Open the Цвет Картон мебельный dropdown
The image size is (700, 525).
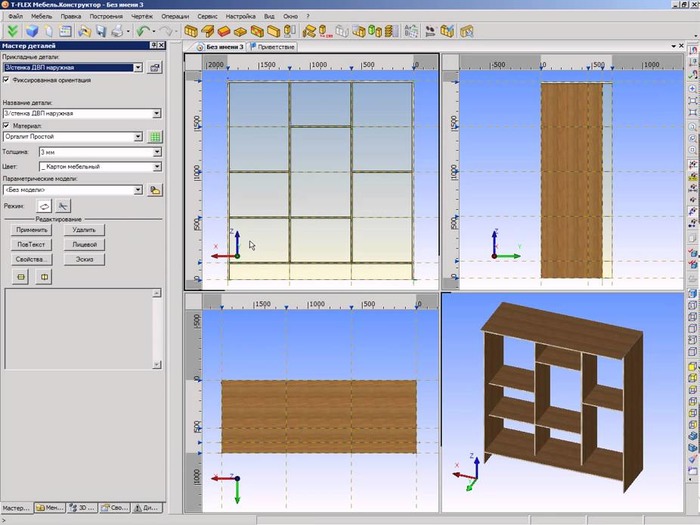[x=157, y=167]
